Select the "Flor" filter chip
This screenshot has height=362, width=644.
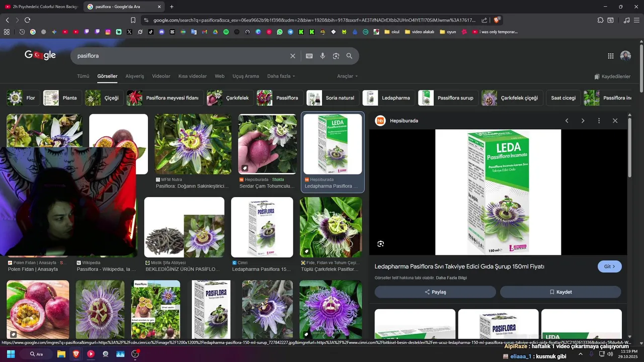[x=23, y=98]
